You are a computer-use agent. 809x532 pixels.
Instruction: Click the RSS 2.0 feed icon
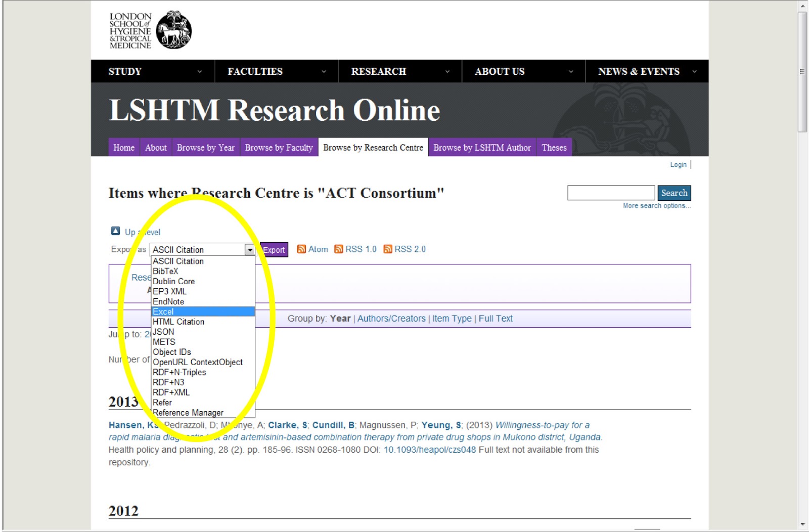388,249
